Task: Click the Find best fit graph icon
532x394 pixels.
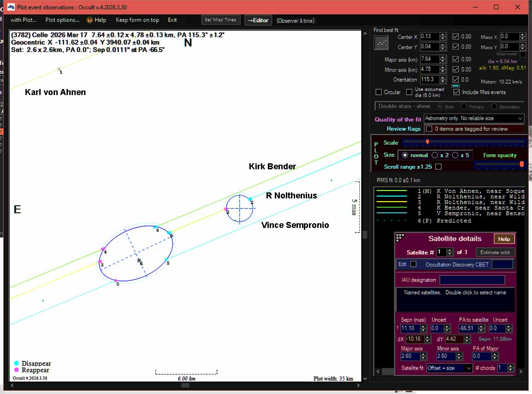Action: [381, 42]
